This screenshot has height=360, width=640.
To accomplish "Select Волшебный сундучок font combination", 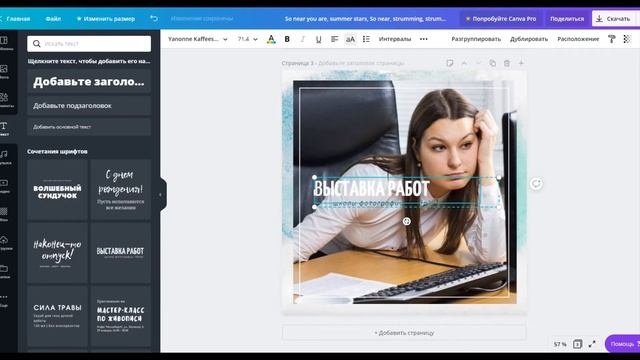I will (58, 190).
